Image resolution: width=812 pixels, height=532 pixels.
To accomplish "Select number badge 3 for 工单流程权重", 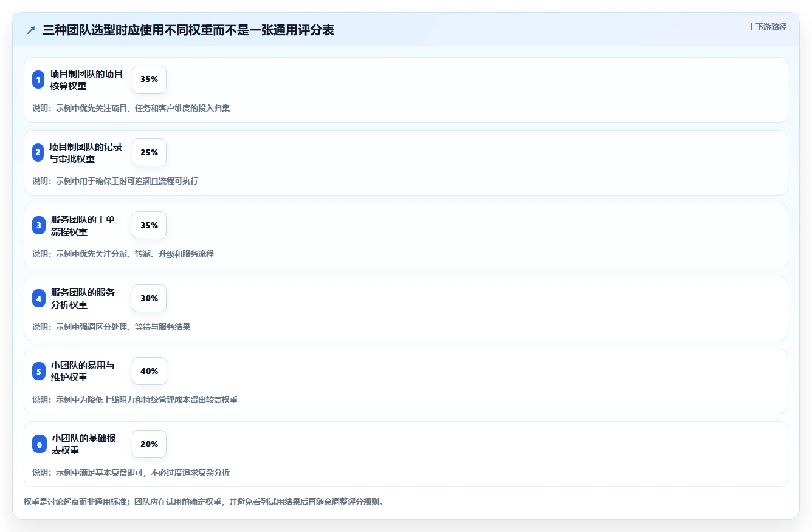I will click(38, 225).
